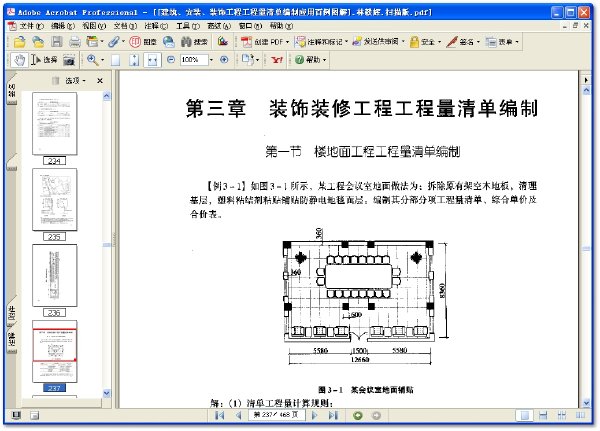Select Continuous page layout in the status bar
The width and height of the screenshot is (600, 431).
tap(543, 415)
